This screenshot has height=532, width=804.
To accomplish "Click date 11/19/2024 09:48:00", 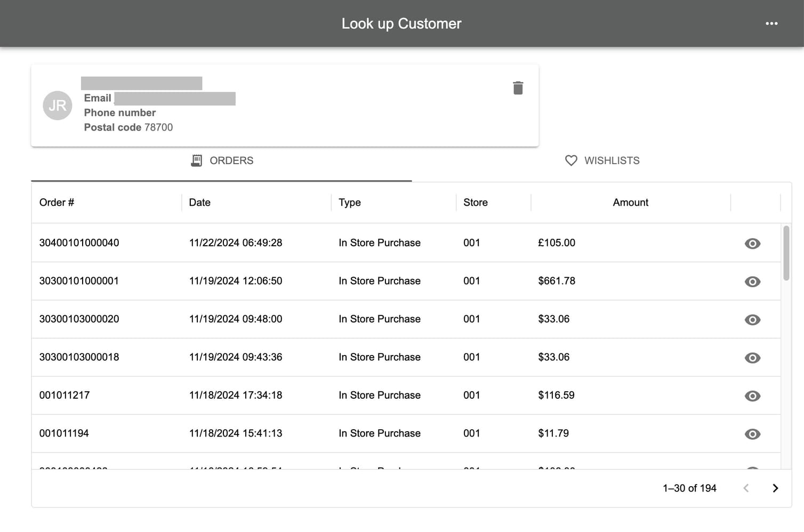I will pos(236,319).
